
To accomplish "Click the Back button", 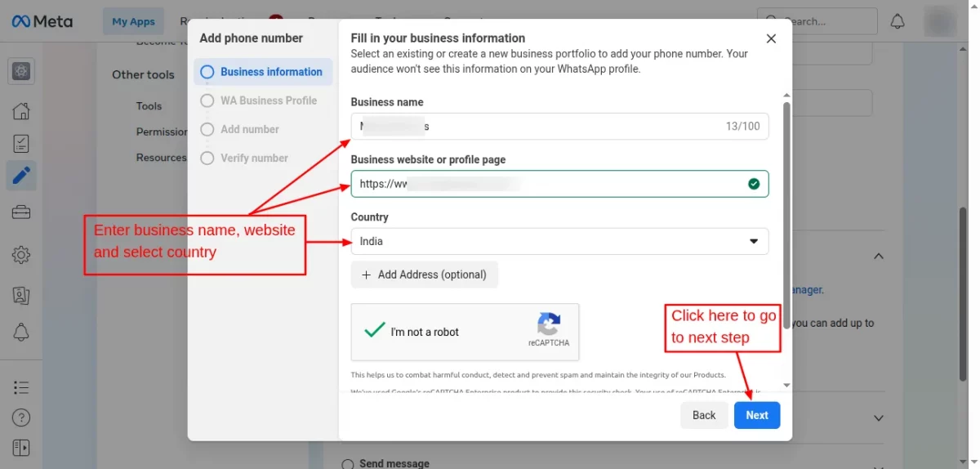I will [704, 415].
